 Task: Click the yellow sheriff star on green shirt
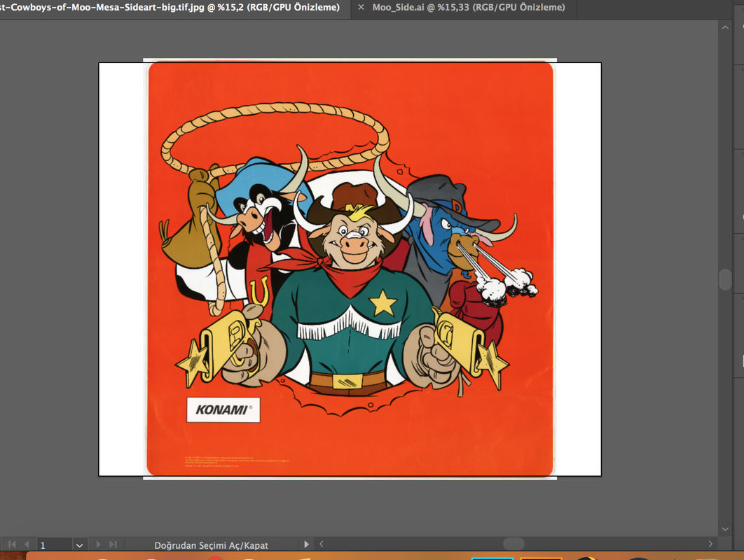(x=383, y=304)
